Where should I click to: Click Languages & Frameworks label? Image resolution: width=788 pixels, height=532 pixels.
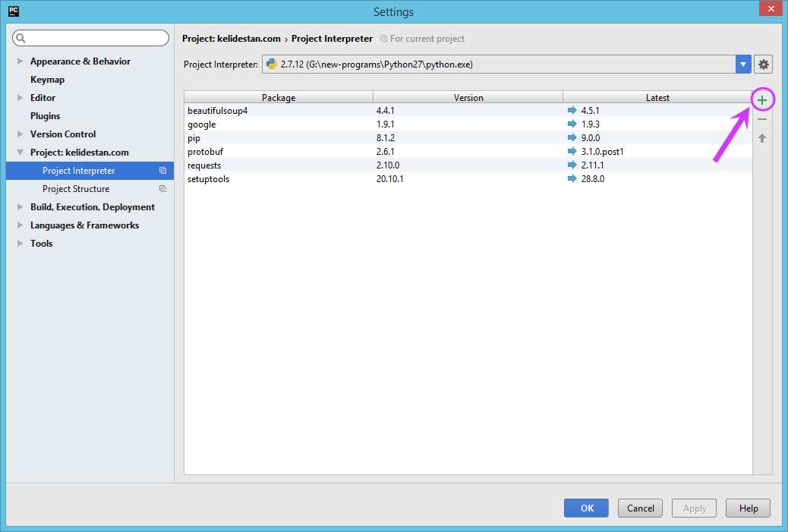[84, 225]
